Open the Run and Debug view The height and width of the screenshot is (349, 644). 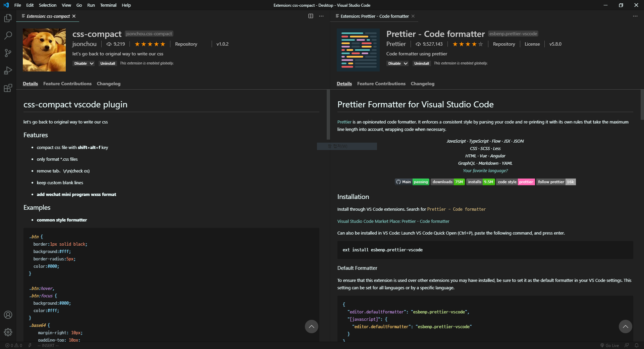click(8, 70)
